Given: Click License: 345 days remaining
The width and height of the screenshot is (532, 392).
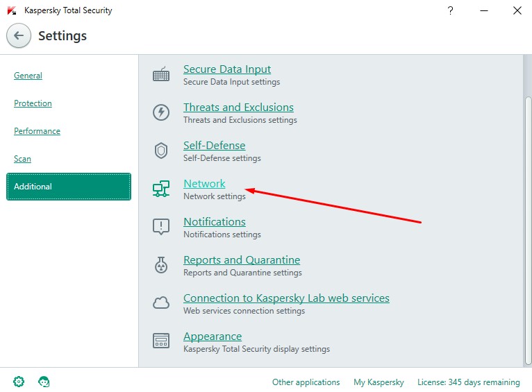Looking at the screenshot, I should [469, 382].
